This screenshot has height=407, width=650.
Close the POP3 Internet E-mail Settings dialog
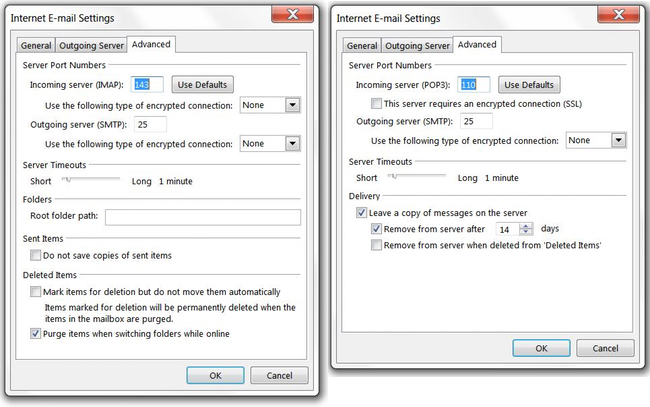tap(618, 15)
